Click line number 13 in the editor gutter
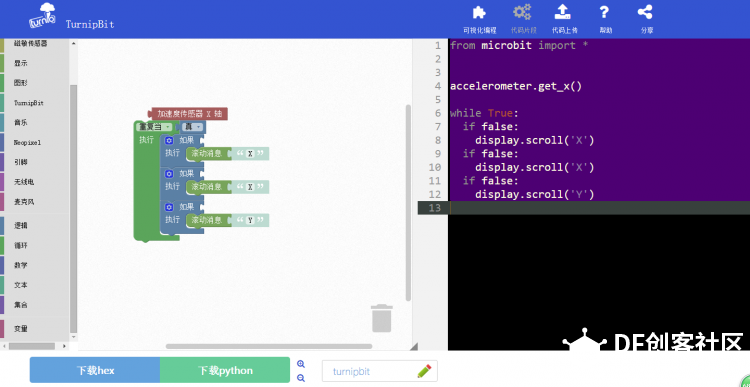Viewport: 750px width, 387px height. pos(434,208)
